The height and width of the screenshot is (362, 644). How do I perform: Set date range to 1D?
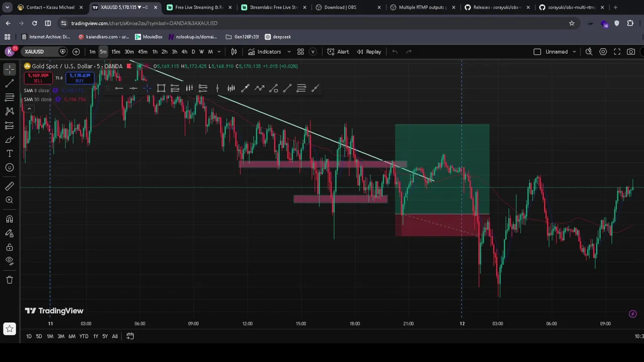[29, 336]
